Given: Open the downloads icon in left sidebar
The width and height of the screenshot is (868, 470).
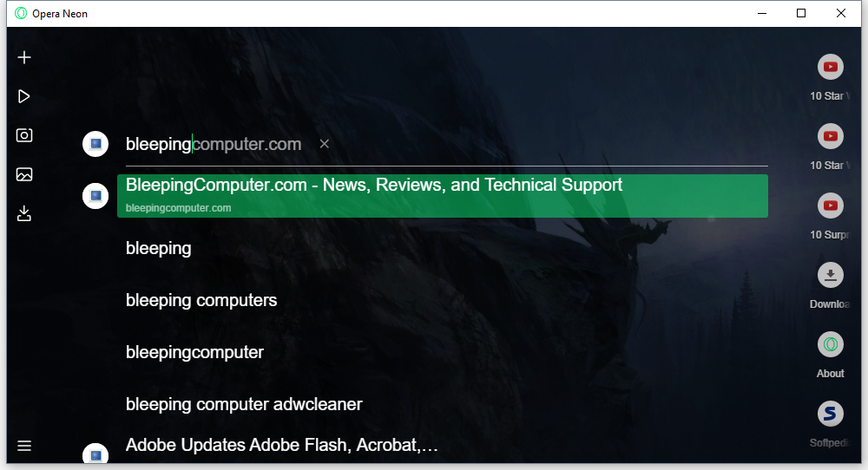Looking at the screenshot, I should point(24,213).
